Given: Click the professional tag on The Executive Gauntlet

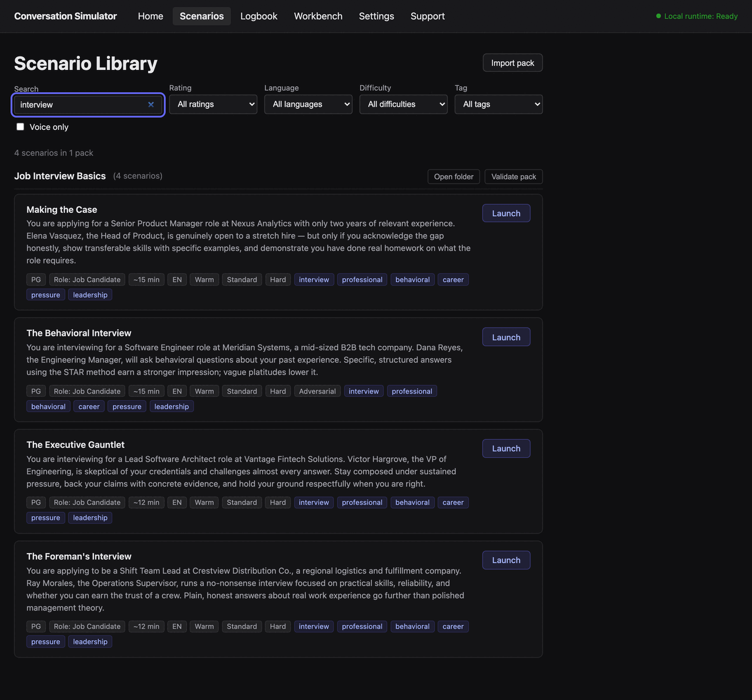Looking at the screenshot, I should [362, 503].
